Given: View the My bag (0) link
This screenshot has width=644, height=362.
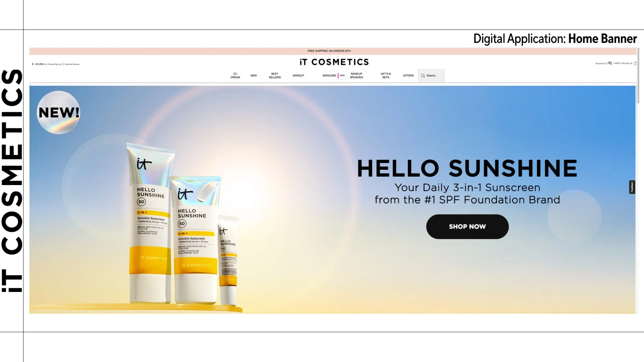Looking at the screenshot, I should (627, 63).
